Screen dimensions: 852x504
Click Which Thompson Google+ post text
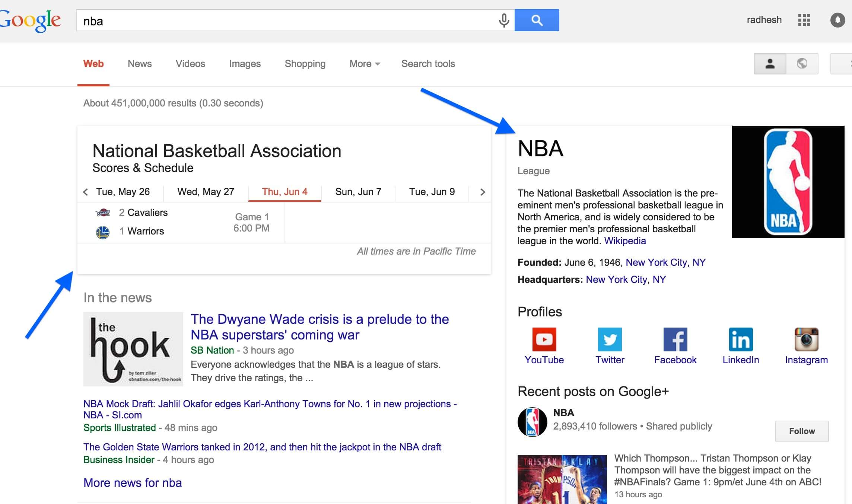tap(718, 470)
